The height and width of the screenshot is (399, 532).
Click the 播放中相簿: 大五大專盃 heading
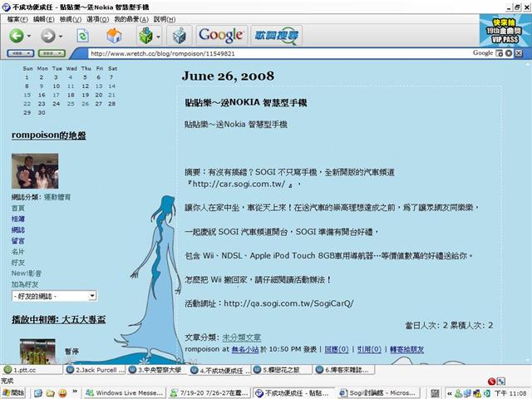click(59, 319)
